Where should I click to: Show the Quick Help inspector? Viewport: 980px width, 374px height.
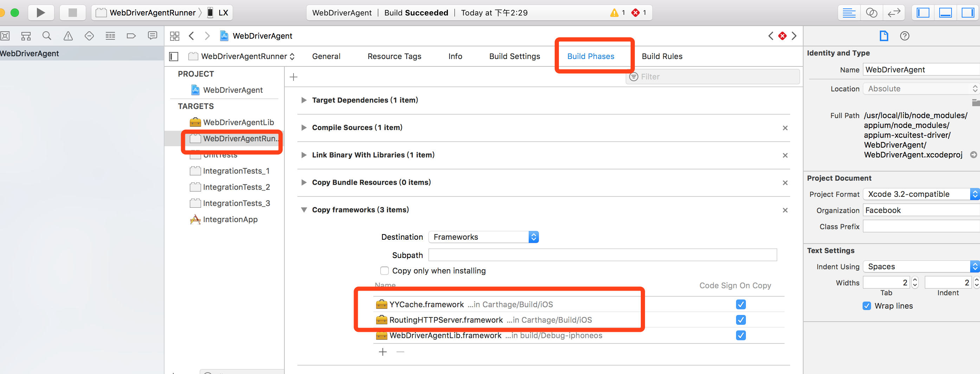(x=905, y=36)
